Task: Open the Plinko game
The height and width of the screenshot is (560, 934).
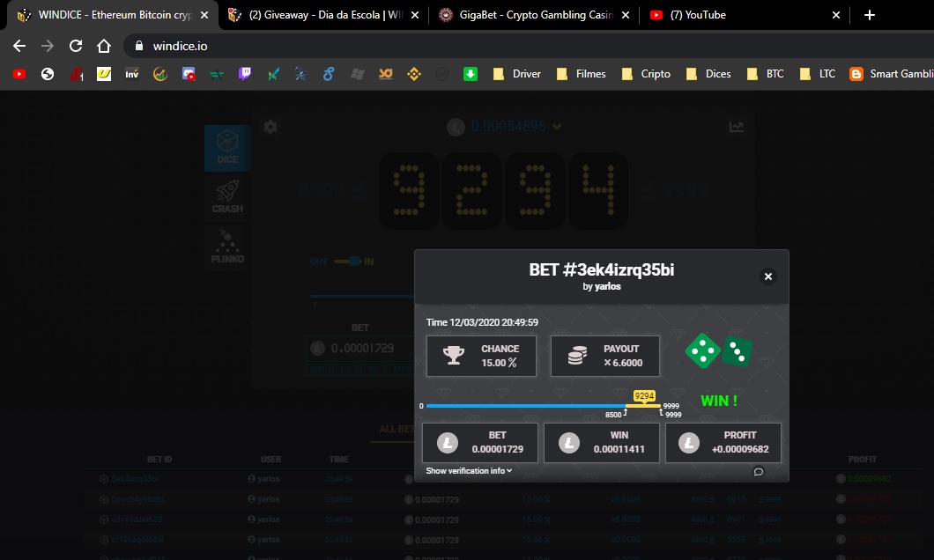Action: click(227, 246)
